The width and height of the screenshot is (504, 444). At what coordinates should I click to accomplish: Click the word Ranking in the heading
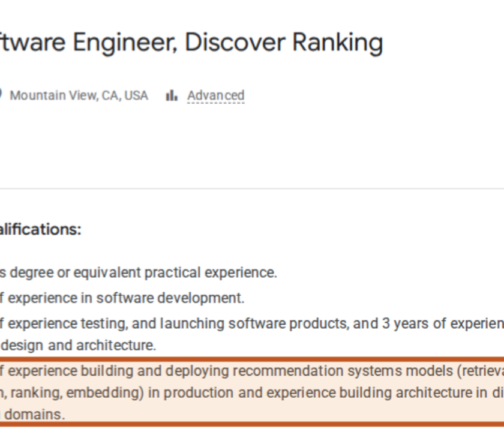(338, 43)
